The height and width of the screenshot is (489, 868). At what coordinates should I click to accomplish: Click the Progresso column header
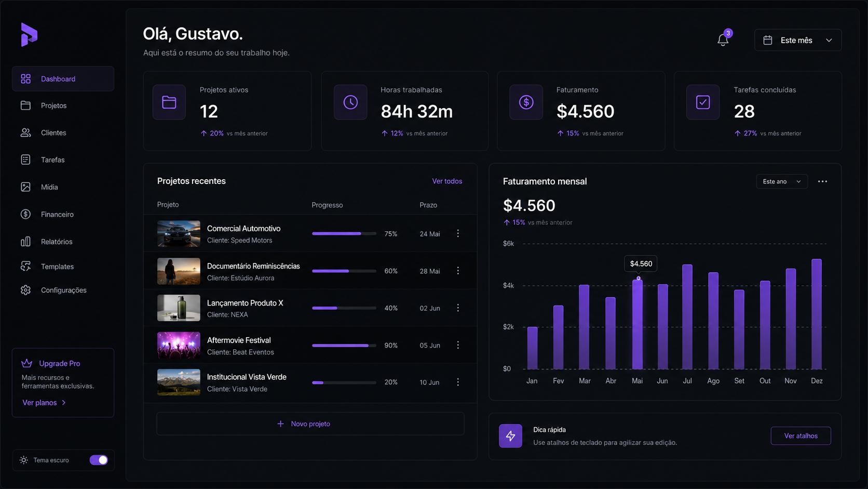click(327, 205)
